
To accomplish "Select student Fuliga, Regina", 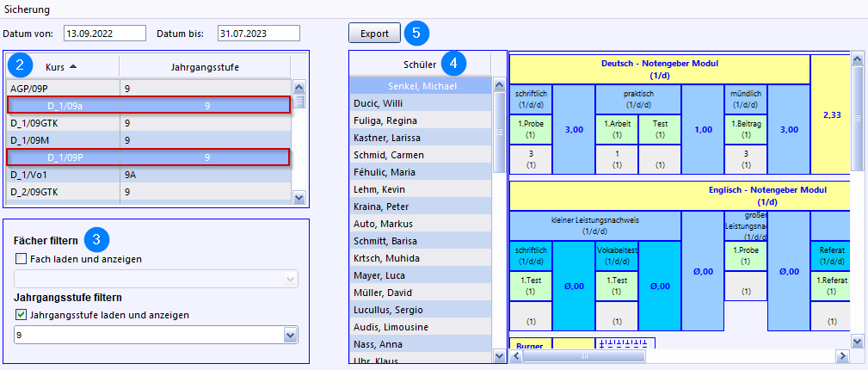I will (x=420, y=120).
